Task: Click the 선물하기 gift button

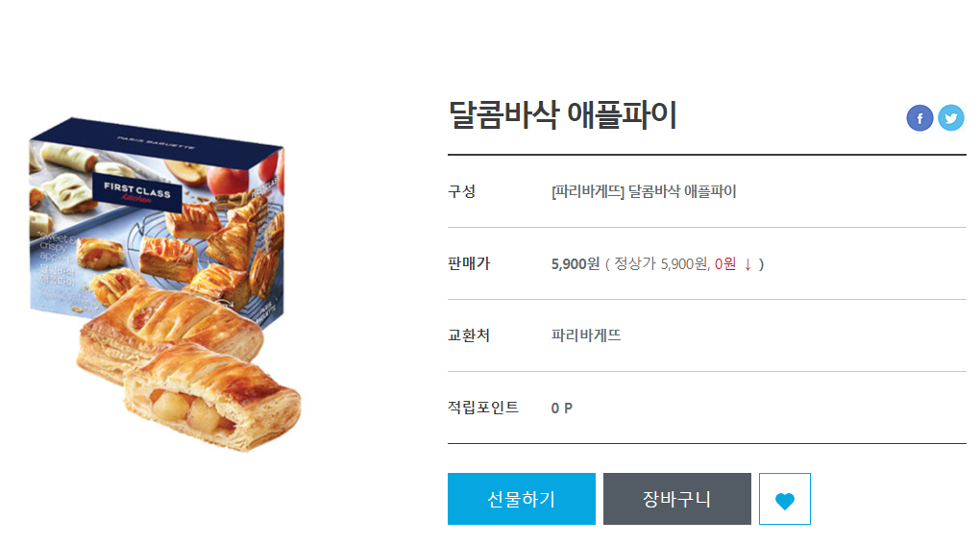Action: [x=522, y=499]
